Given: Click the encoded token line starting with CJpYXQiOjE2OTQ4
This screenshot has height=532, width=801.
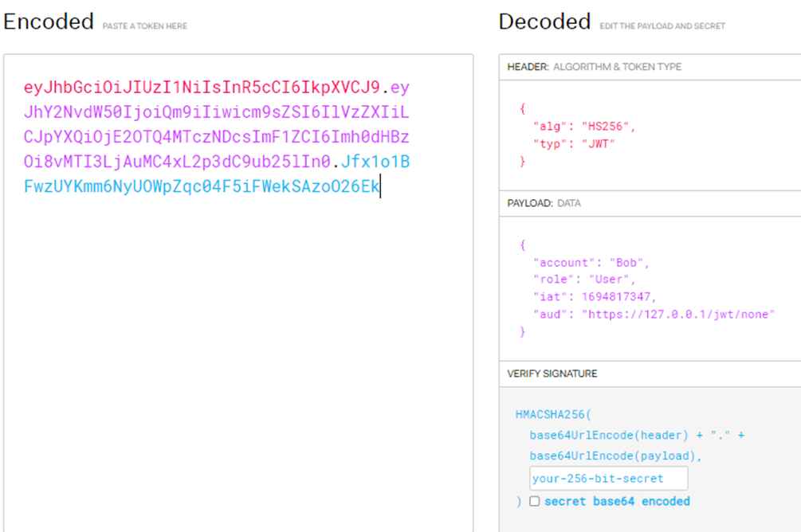Looking at the screenshot, I should pyautogui.click(x=217, y=137).
